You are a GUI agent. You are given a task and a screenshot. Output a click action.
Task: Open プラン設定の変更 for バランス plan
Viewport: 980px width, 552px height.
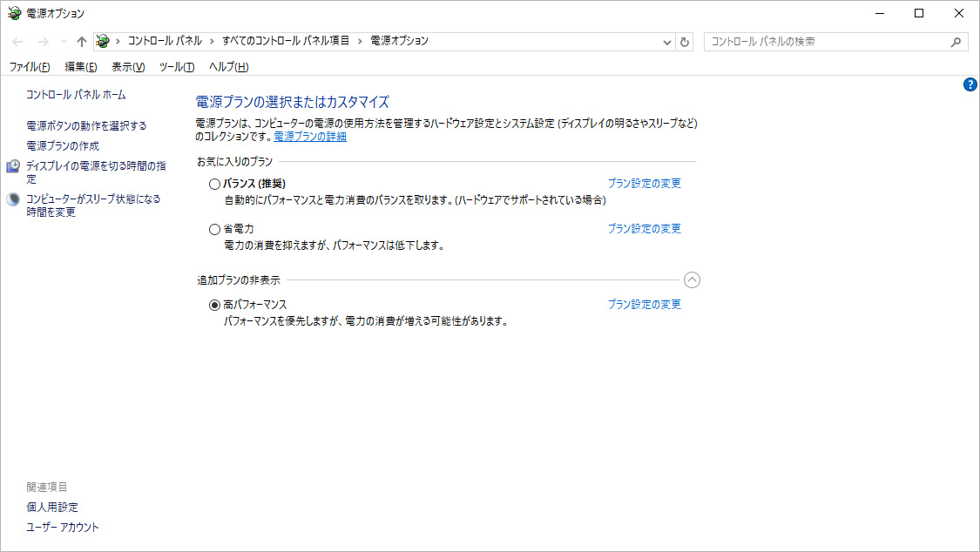coord(645,184)
